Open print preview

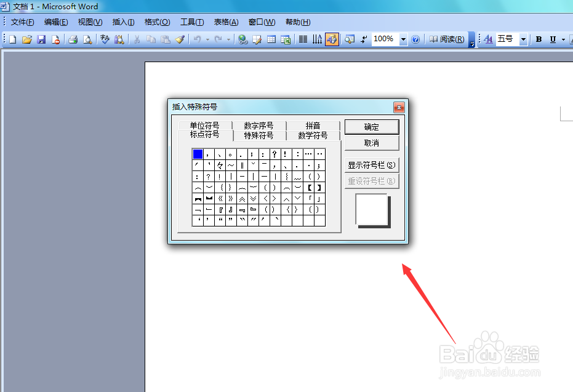pos(87,39)
